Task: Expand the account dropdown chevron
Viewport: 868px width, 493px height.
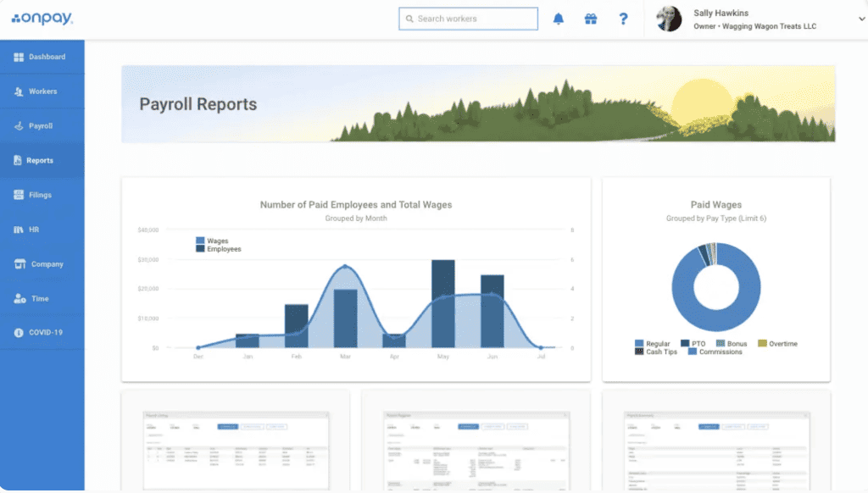Action: click(861, 19)
